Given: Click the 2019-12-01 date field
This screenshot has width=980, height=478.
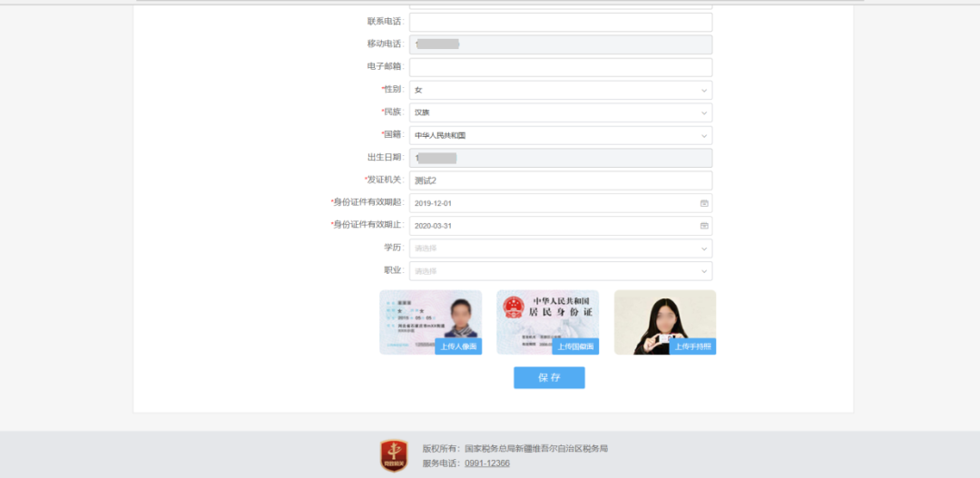Looking at the screenshot, I should [561, 203].
